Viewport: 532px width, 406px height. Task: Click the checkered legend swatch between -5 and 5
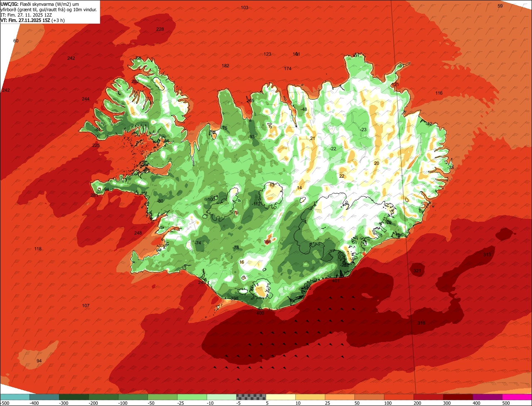click(251, 397)
